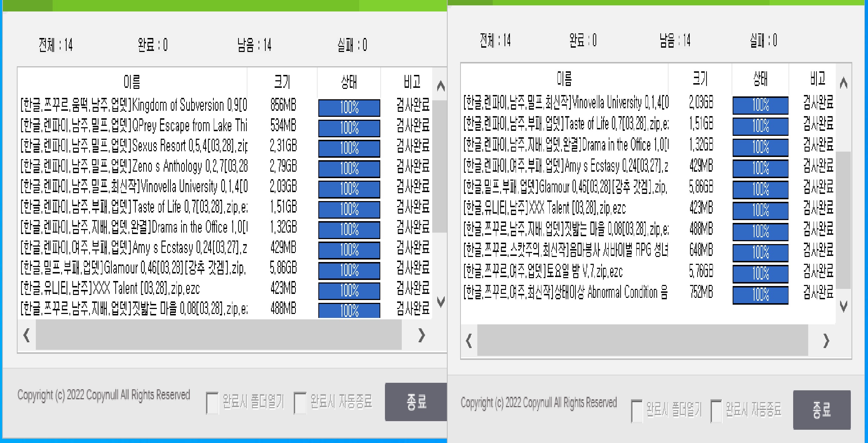Screen dimensions: 868x443
Task: Click the right arrow of the horizontal scrollbar
Action: tap(422, 336)
